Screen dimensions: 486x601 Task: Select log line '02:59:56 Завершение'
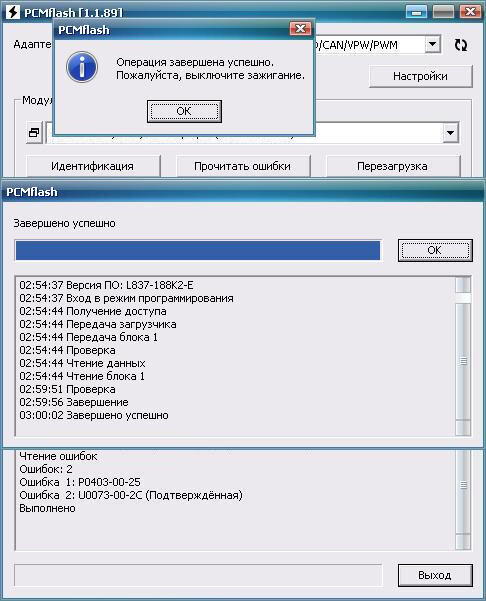pos(74,402)
